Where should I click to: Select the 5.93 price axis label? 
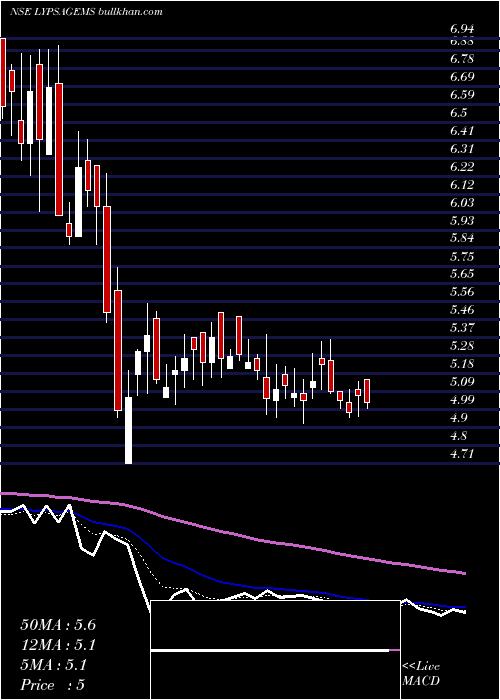(x=462, y=221)
